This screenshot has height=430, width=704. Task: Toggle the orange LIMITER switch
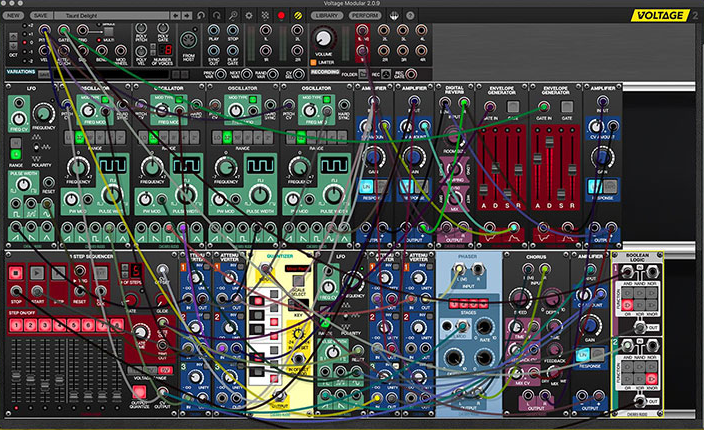[313, 62]
